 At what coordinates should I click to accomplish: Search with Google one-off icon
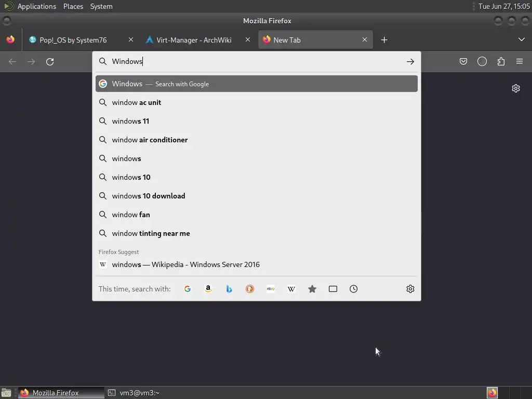pos(187,289)
